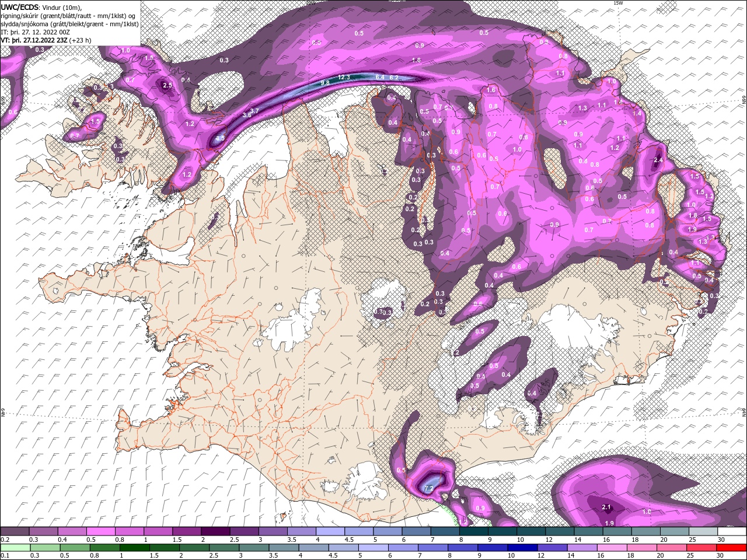Pick upper legend swatch between 0.2 and 0.3
The height and width of the screenshot is (560, 747).
pyautogui.click(x=14, y=531)
